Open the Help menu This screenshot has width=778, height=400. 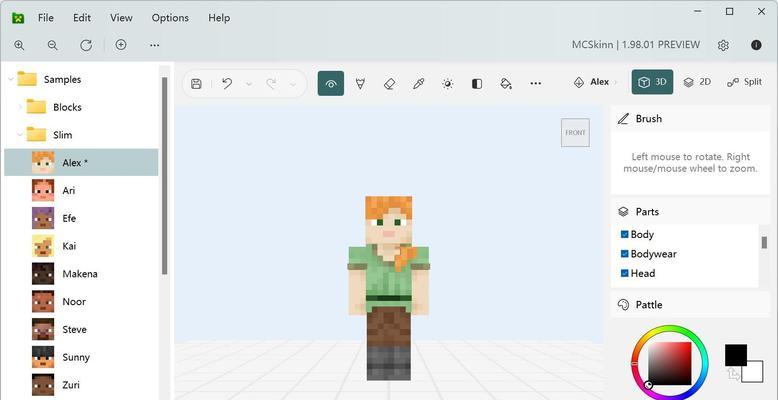[219, 18]
